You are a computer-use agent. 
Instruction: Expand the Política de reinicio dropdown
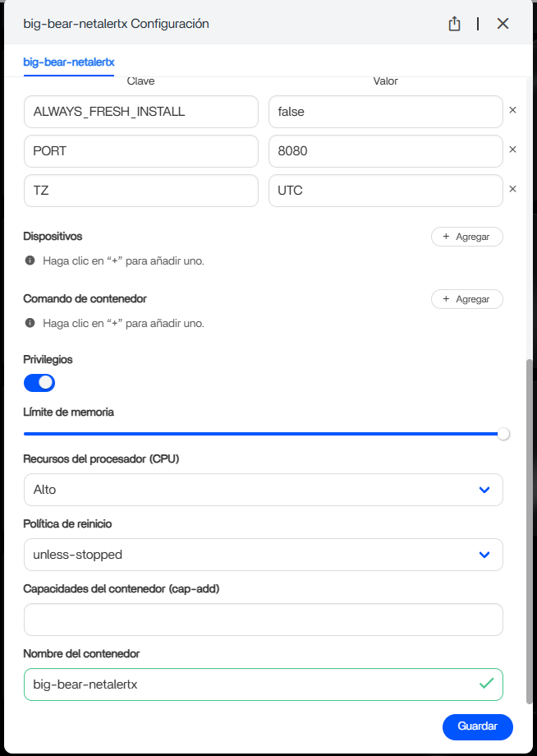(263, 555)
